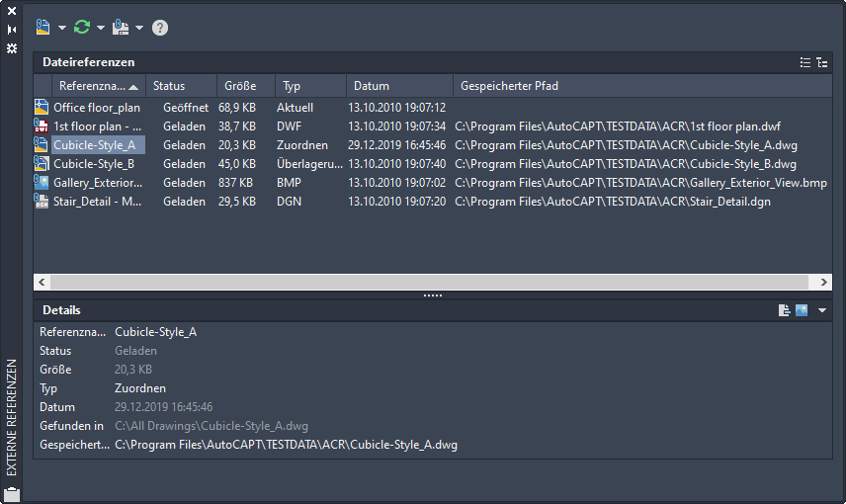Click the green refresh references icon
The width and height of the screenshot is (846, 504).
pos(82,28)
